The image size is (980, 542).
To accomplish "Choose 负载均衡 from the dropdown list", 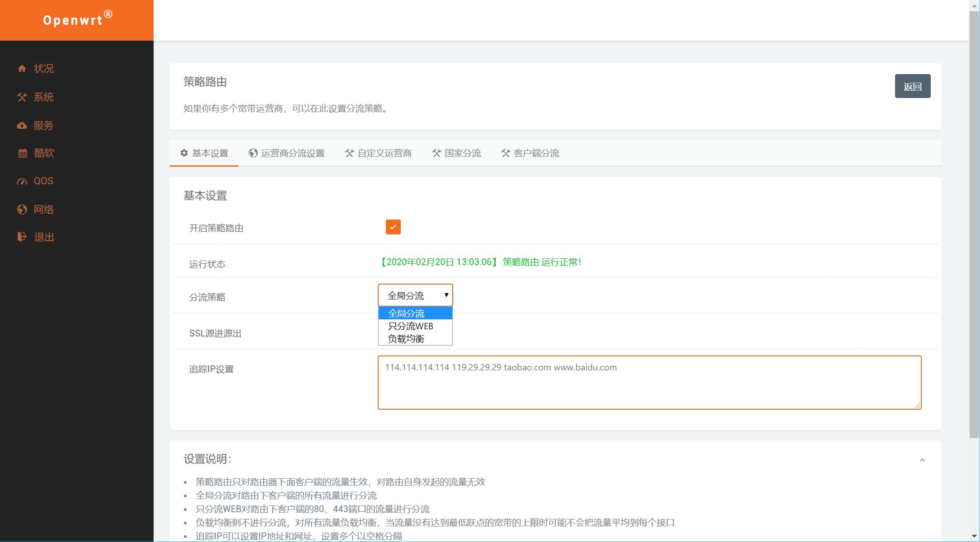I will pyautogui.click(x=415, y=338).
